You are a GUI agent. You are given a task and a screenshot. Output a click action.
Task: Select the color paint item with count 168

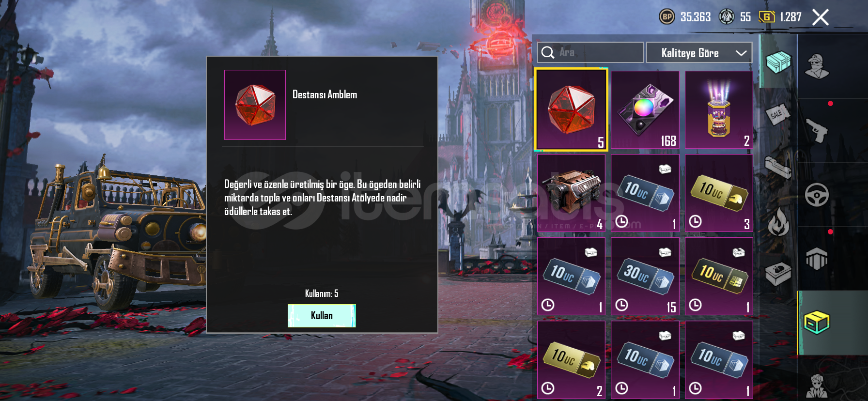[645, 109]
